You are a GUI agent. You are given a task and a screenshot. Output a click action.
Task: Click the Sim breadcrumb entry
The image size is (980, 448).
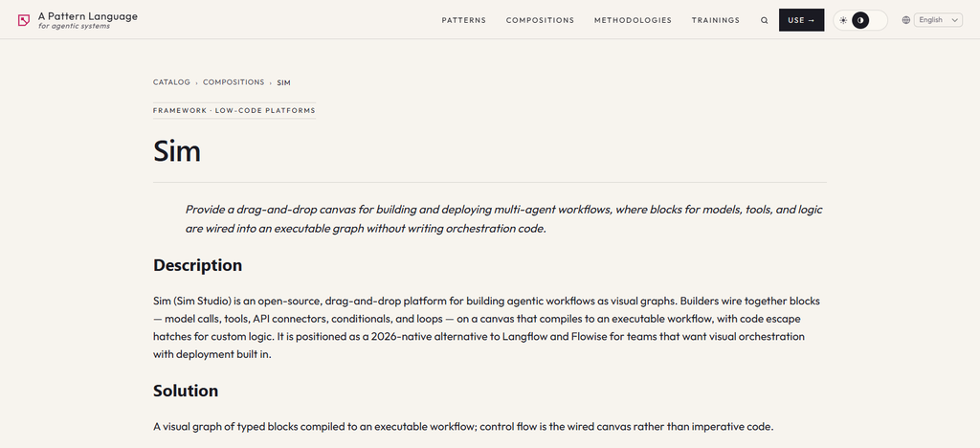283,82
